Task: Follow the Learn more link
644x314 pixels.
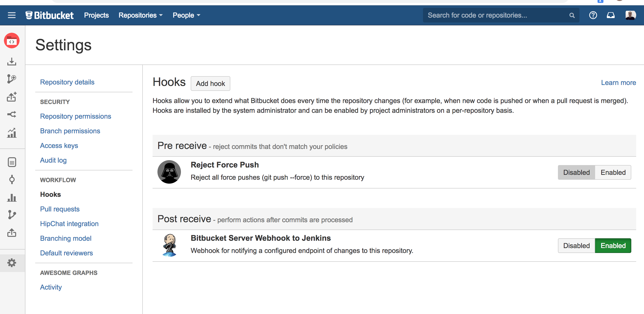Action: tap(618, 83)
